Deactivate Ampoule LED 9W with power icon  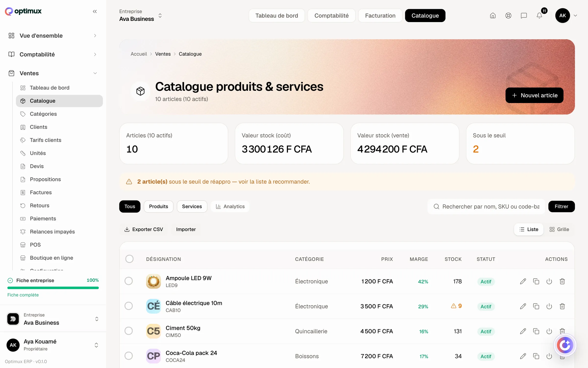[549, 281]
